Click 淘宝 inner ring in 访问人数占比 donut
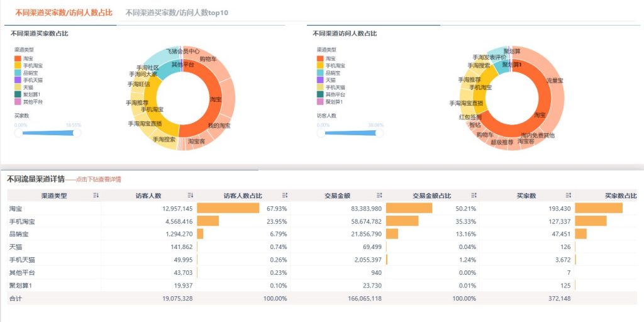Screen dimensions: 644x322 coord(540,115)
